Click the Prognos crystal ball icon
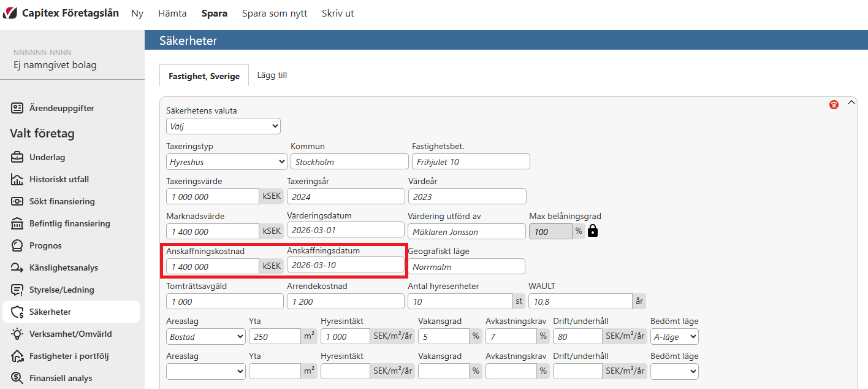868x389 pixels. (18, 245)
